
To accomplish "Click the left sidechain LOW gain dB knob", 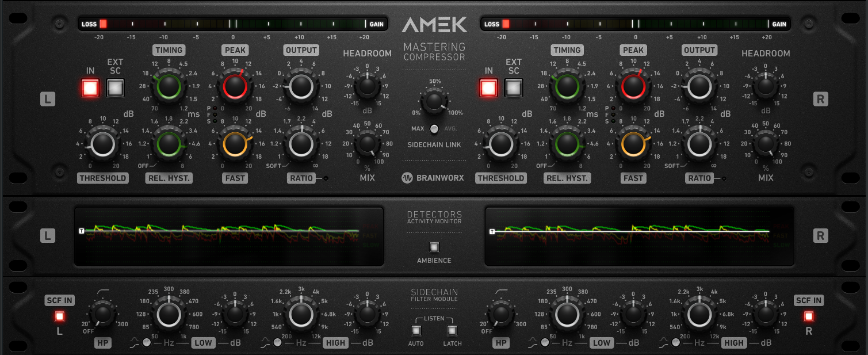I will pyautogui.click(x=235, y=315).
